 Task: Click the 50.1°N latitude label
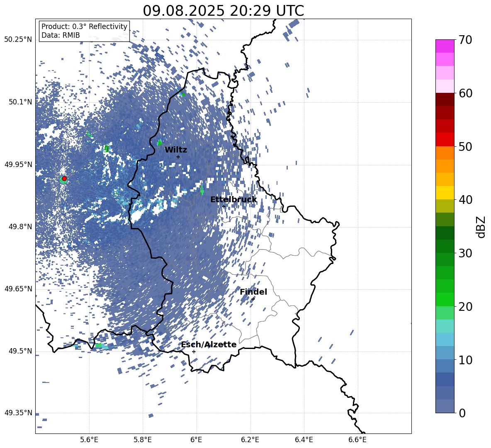pos(20,102)
